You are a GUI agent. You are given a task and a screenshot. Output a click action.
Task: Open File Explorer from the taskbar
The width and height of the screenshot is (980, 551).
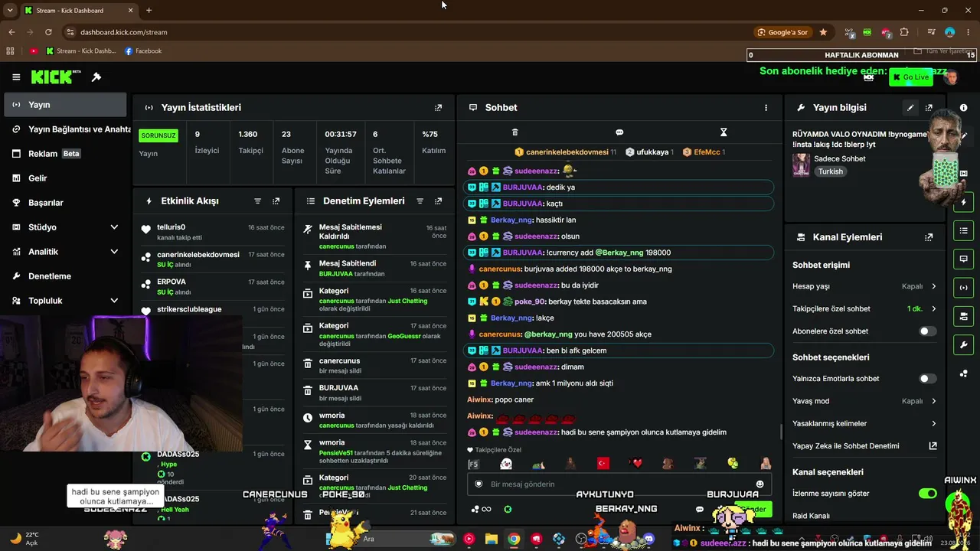pos(492,539)
